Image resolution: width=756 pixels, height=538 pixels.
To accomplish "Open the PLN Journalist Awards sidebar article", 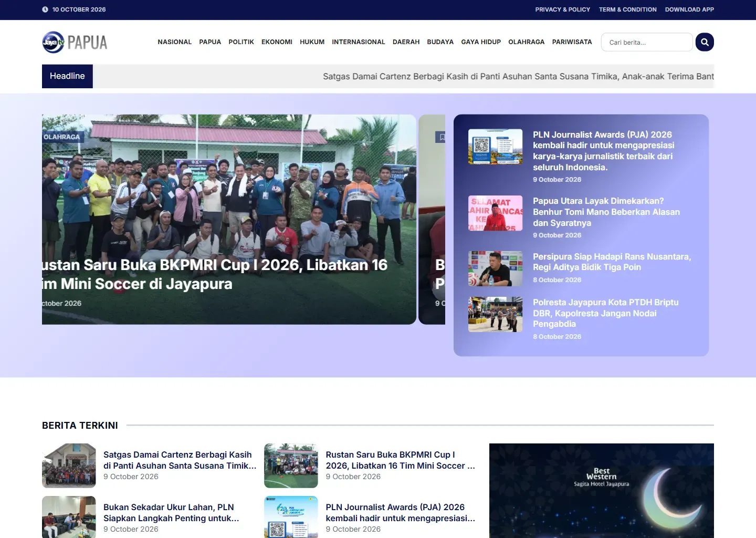I will click(x=603, y=151).
